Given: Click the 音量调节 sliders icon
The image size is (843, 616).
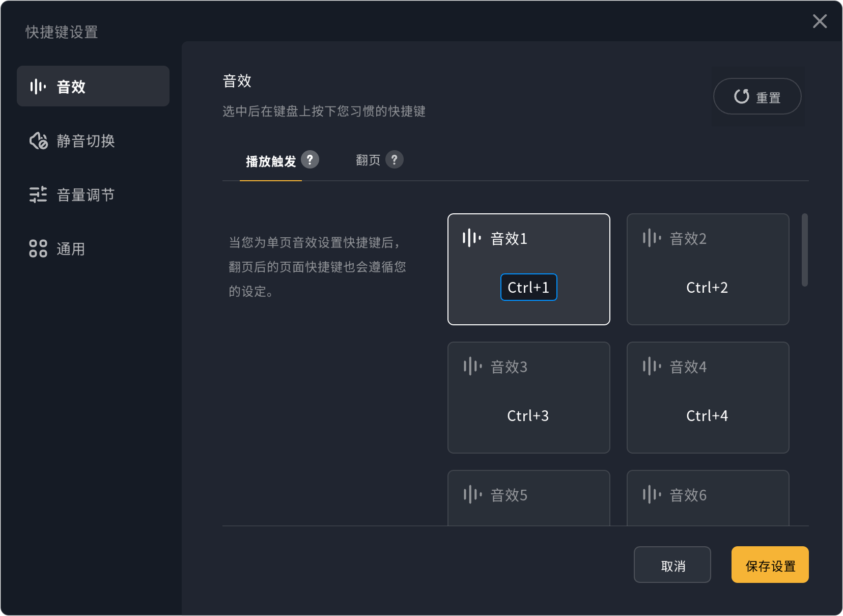Looking at the screenshot, I should 38,194.
